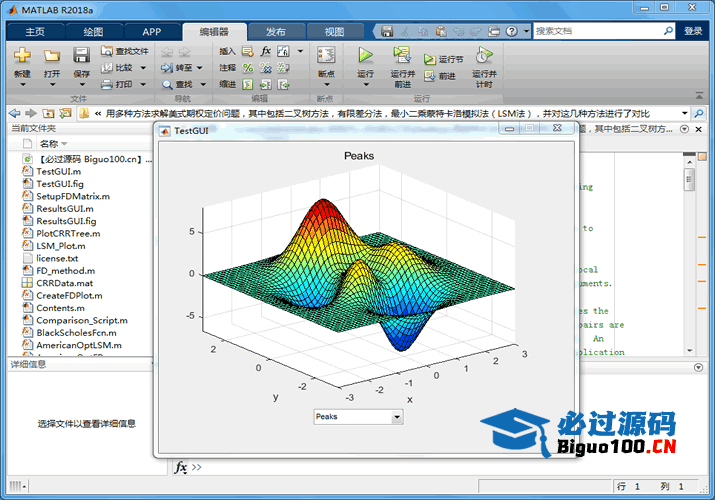Viewport: 715px width, 500px height.
Task: Select TestGUI.m in the file list
Action: pos(59,171)
